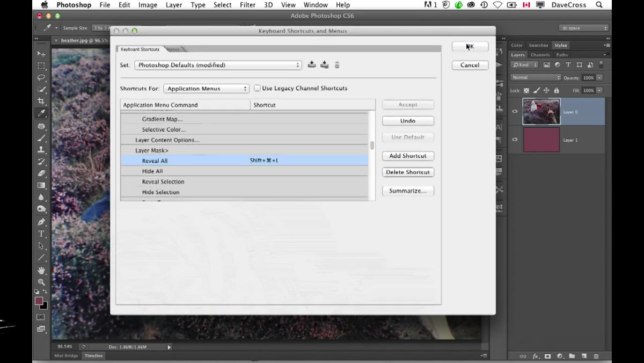Click the new group folder icon
Screen dimensions: 644x363
[x=572, y=356]
